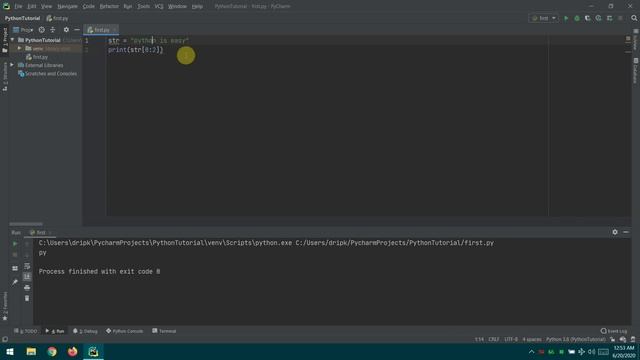Viewport: 640px width, 360px height.
Task: Click the greyed stop button in top toolbar
Action: [620, 18]
